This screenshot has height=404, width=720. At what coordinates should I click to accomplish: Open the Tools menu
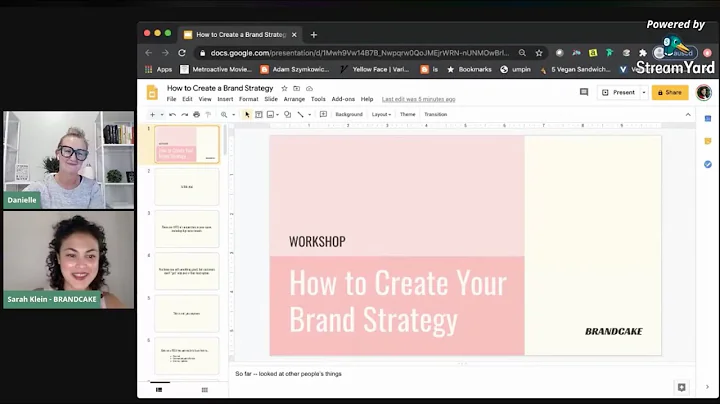point(318,99)
